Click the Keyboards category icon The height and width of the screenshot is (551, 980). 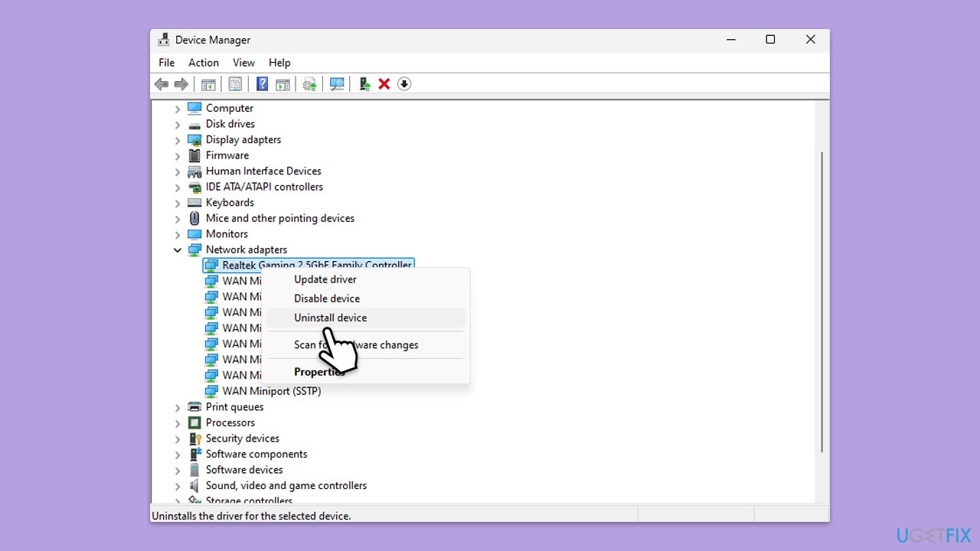click(194, 203)
